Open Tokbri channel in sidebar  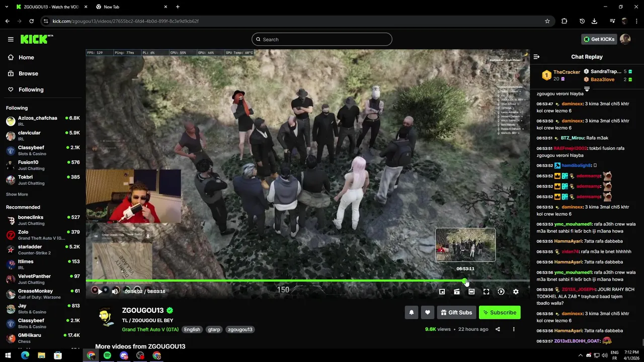pos(43,180)
